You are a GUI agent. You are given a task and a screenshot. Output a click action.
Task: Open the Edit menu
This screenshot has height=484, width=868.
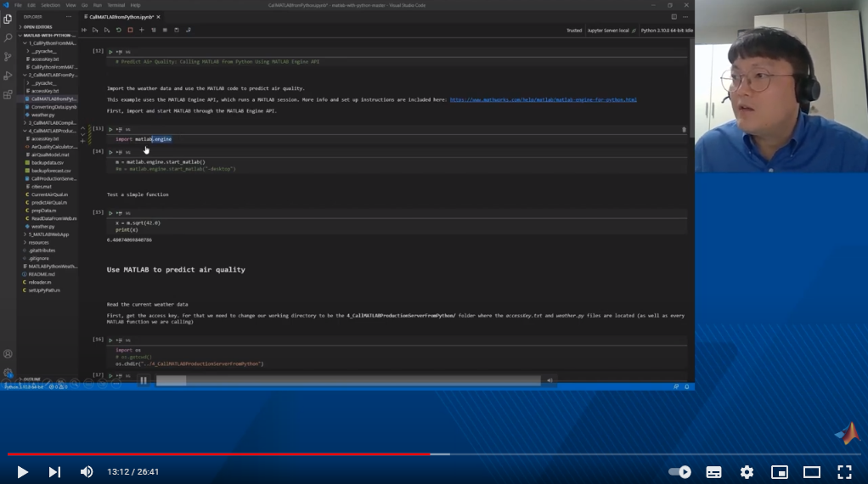click(x=31, y=5)
